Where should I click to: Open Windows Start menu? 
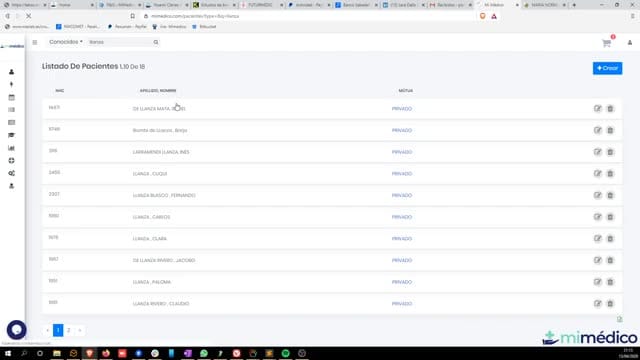pos(8,353)
